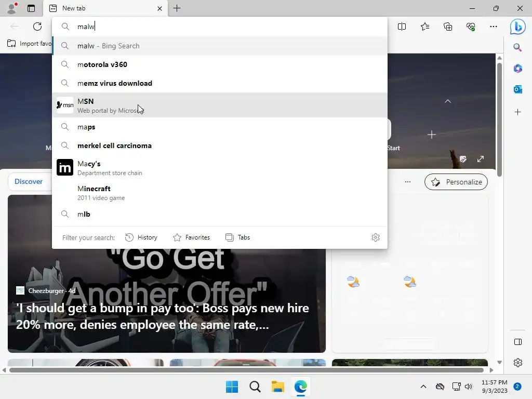Click in the address bar containing malw
This screenshot has width=532, height=399.
click(x=220, y=26)
